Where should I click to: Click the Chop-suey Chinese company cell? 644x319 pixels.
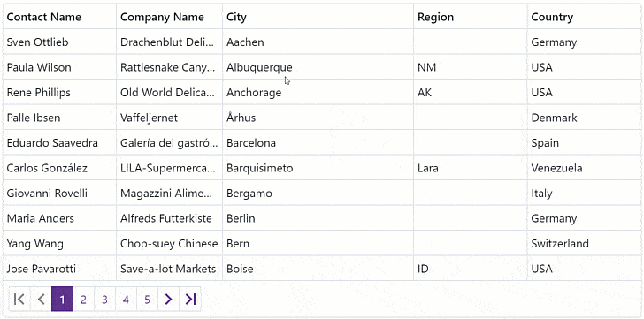169,244
